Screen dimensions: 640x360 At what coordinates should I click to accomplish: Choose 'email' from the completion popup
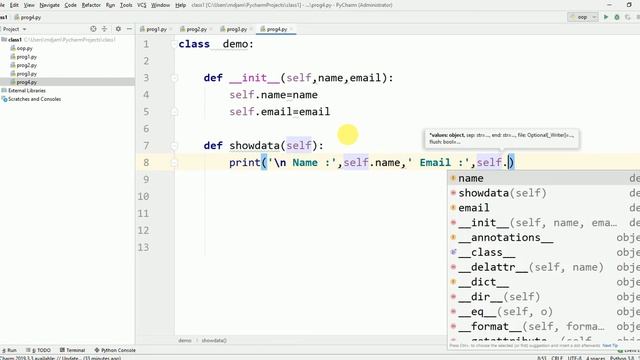point(544,208)
